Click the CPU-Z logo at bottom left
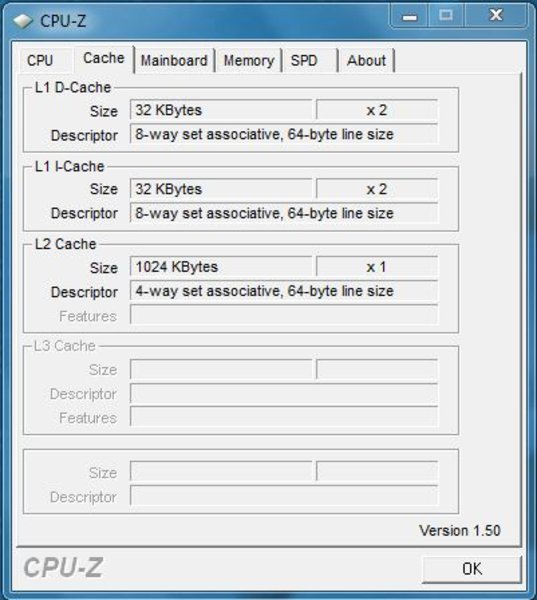The image size is (537, 600). (x=64, y=567)
